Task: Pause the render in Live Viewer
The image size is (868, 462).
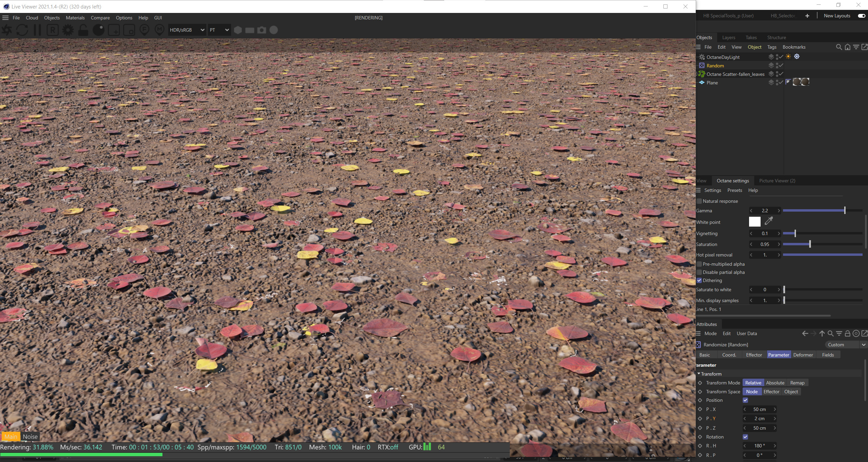Action: (x=37, y=30)
